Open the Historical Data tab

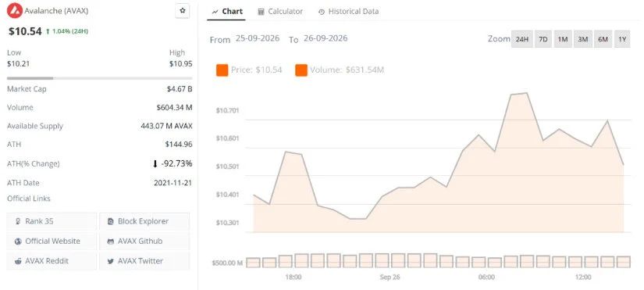coord(348,12)
